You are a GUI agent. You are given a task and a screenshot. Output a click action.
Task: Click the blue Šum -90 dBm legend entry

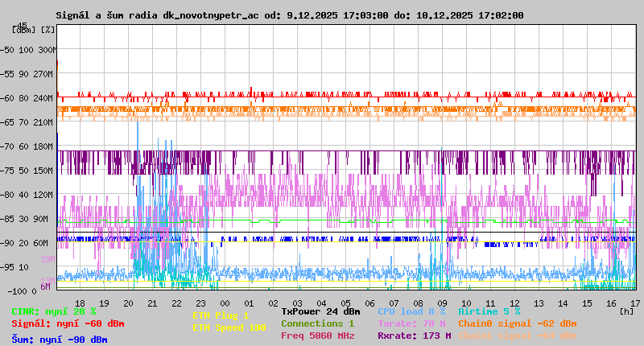click(x=60, y=340)
